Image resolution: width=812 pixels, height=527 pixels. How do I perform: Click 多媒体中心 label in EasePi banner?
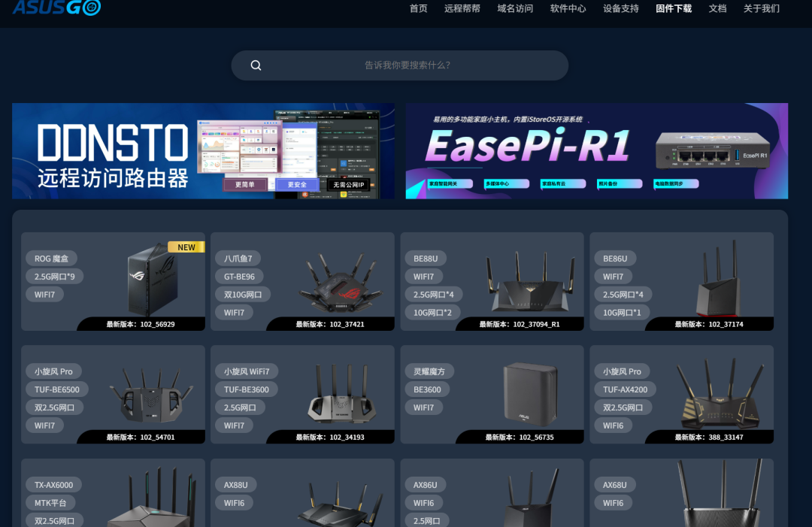[x=507, y=183]
